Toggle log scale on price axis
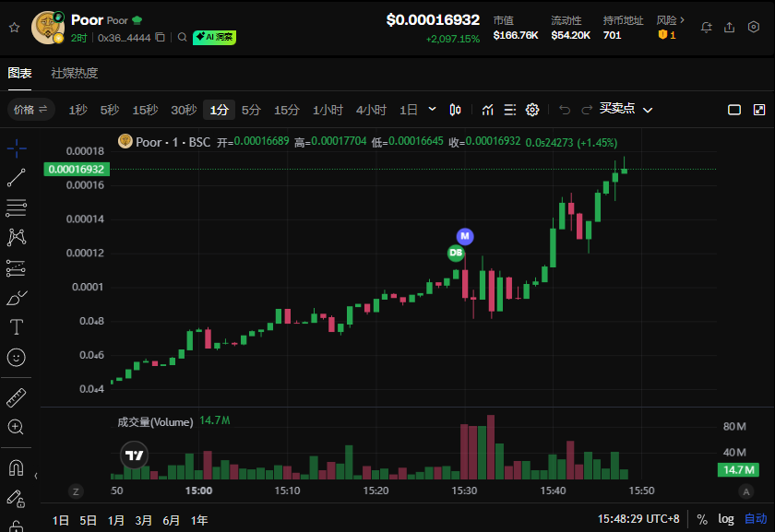 coord(727,519)
